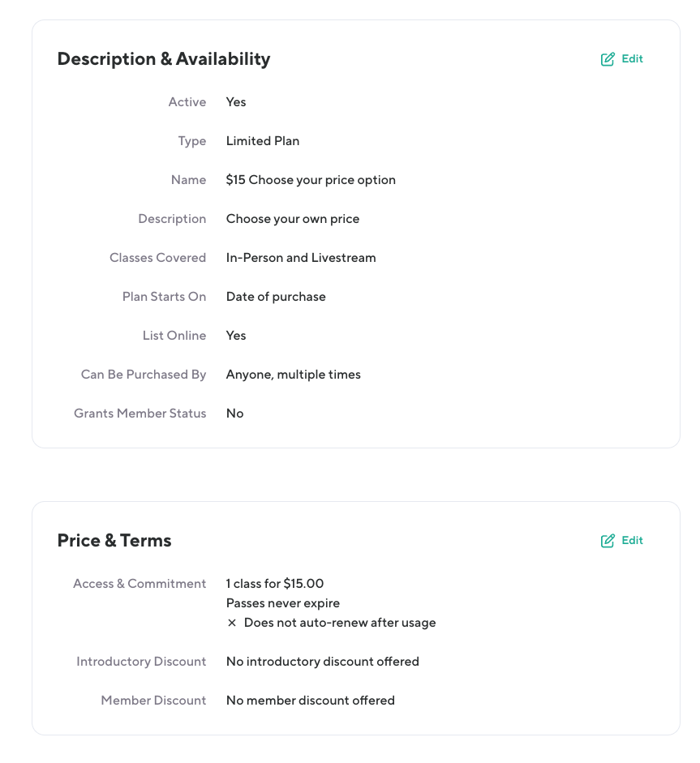This screenshot has width=700, height=763.
Task: Click the Edit link for Price & Terms
Action: [632, 541]
